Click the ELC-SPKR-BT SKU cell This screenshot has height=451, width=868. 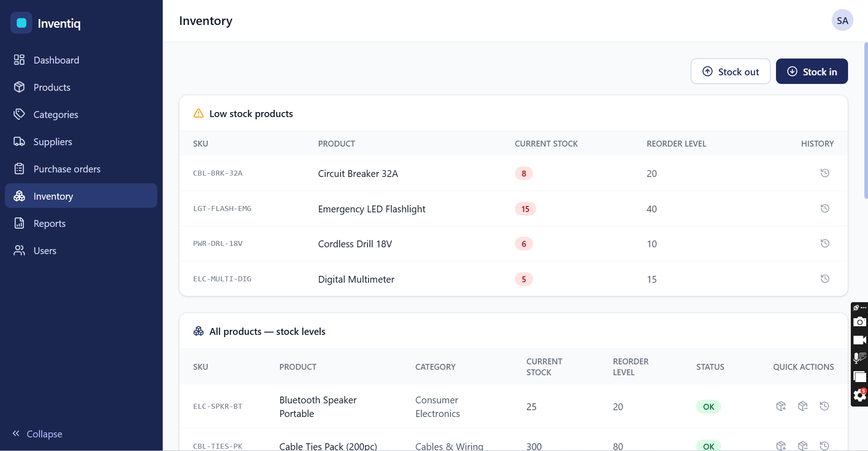218,407
